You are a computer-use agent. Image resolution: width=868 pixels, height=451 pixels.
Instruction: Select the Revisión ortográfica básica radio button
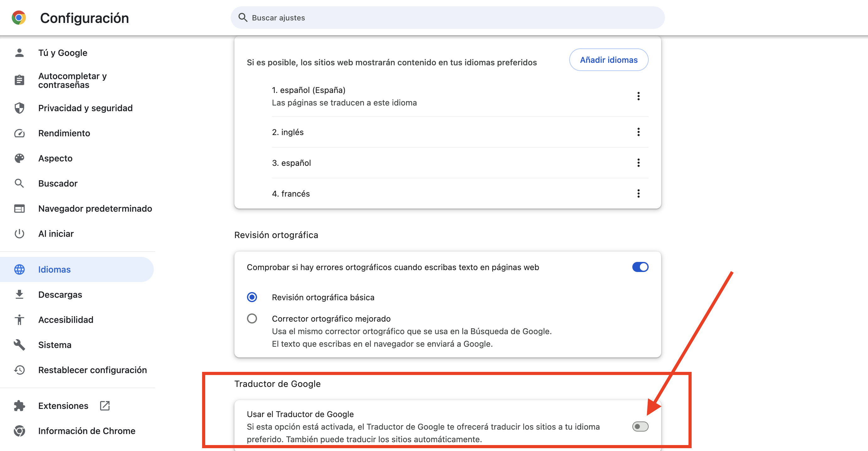pyautogui.click(x=252, y=297)
